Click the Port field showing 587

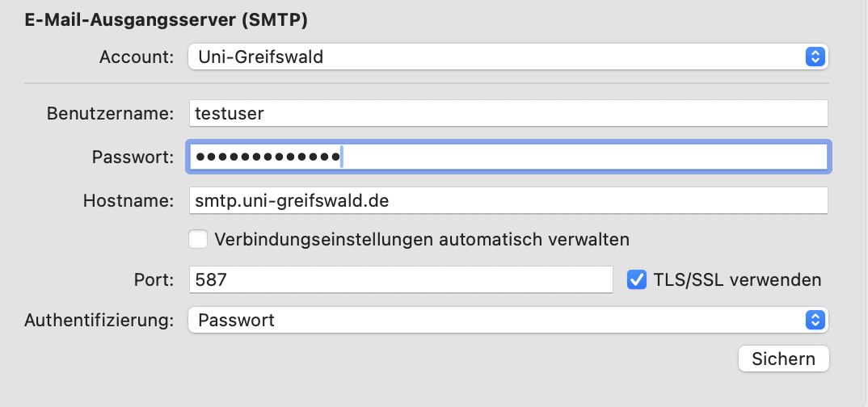pos(400,280)
